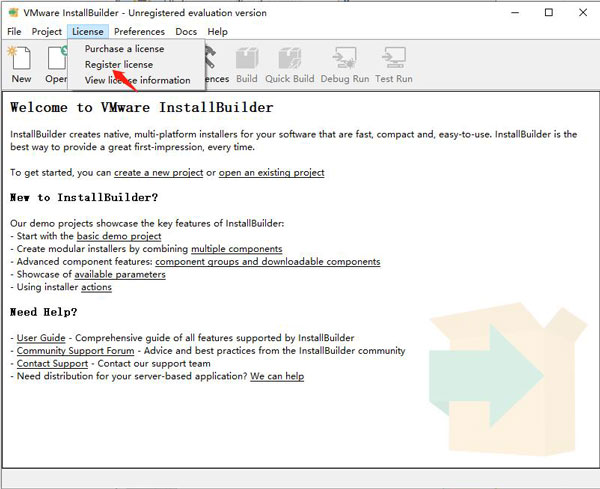Open the Preferences menu
Screen dimensions: 600x489
[x=139, y=32]
